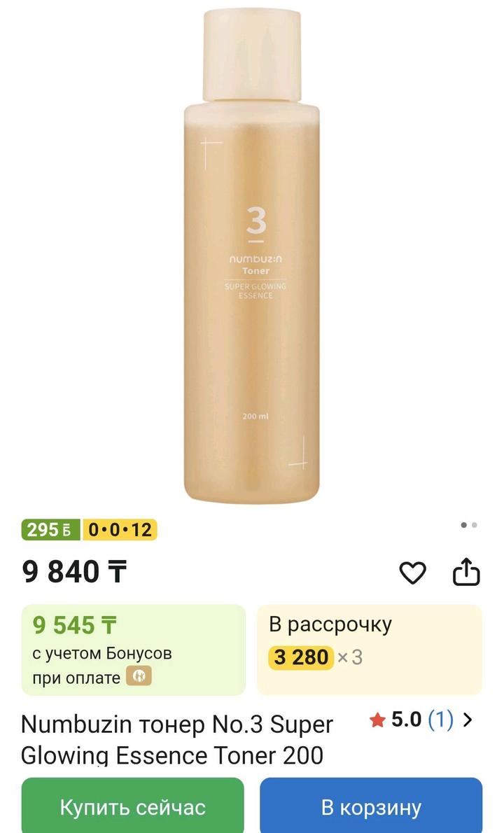
Task: Click the 'Купить сейчас' button
Action: coord(133,806)
